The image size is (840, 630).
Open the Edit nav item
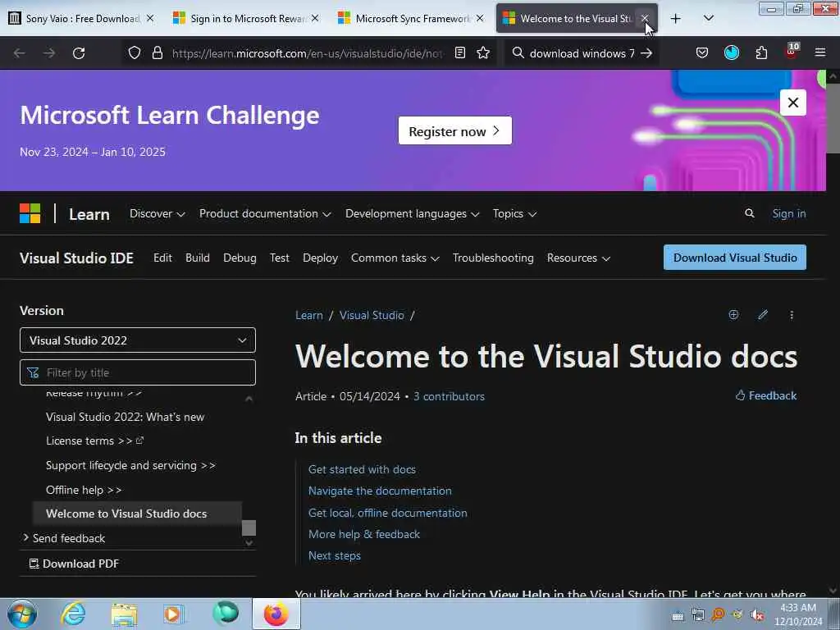point(162,258)
